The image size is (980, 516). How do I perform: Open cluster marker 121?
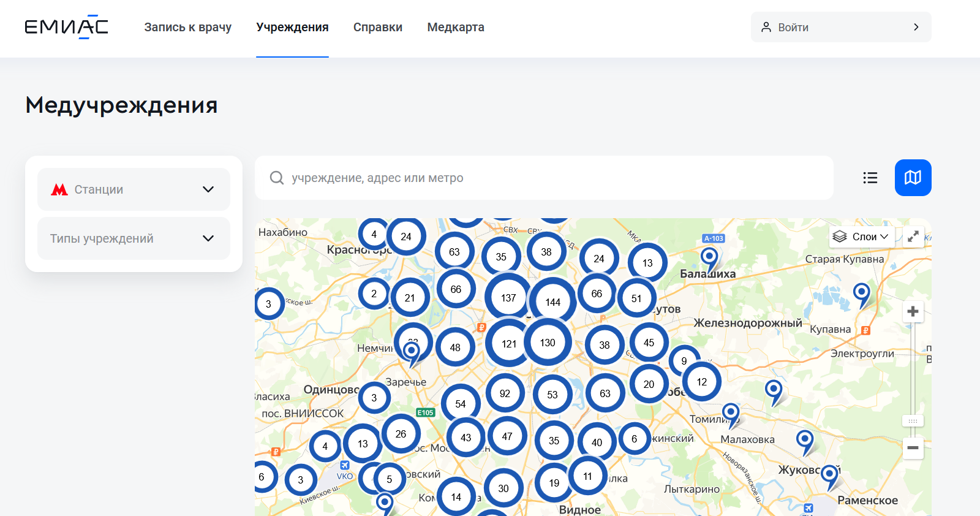pyautogui.click(x=509, y=344)
